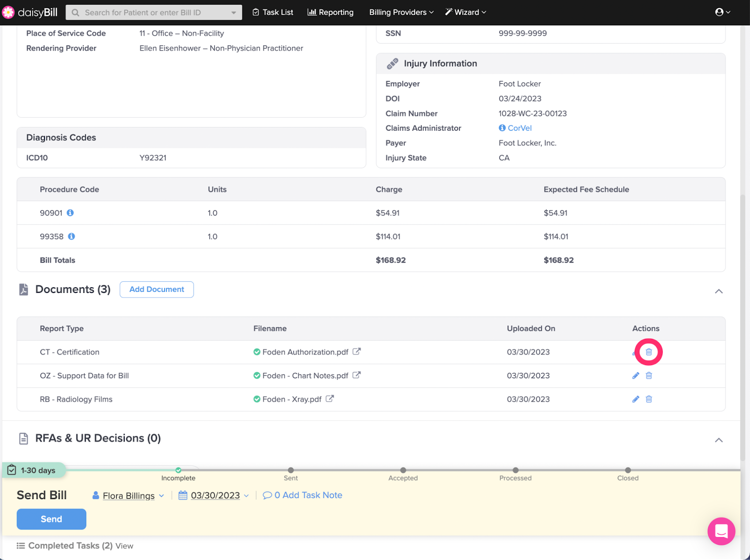Edit the Foden - Chart Notes.pdf document
This screenshot has height=560, width=750.
[x=636, y=375]
